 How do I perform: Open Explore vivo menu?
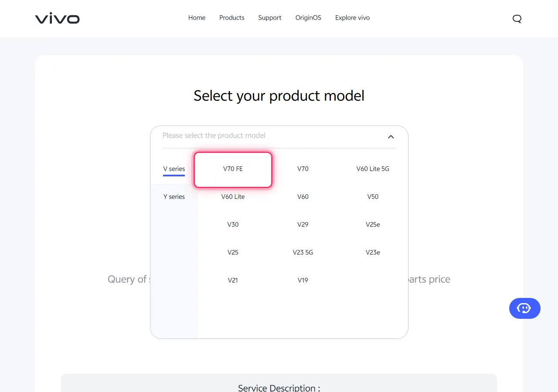point(352,18)
